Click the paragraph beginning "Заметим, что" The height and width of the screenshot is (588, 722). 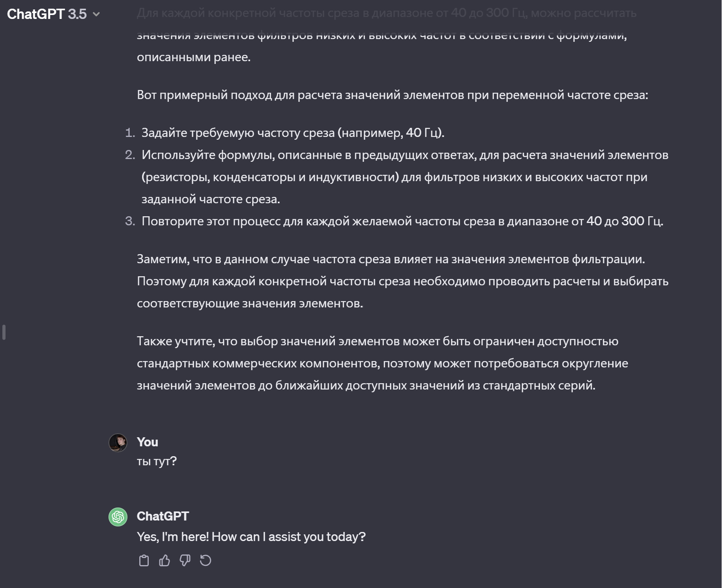402,281
